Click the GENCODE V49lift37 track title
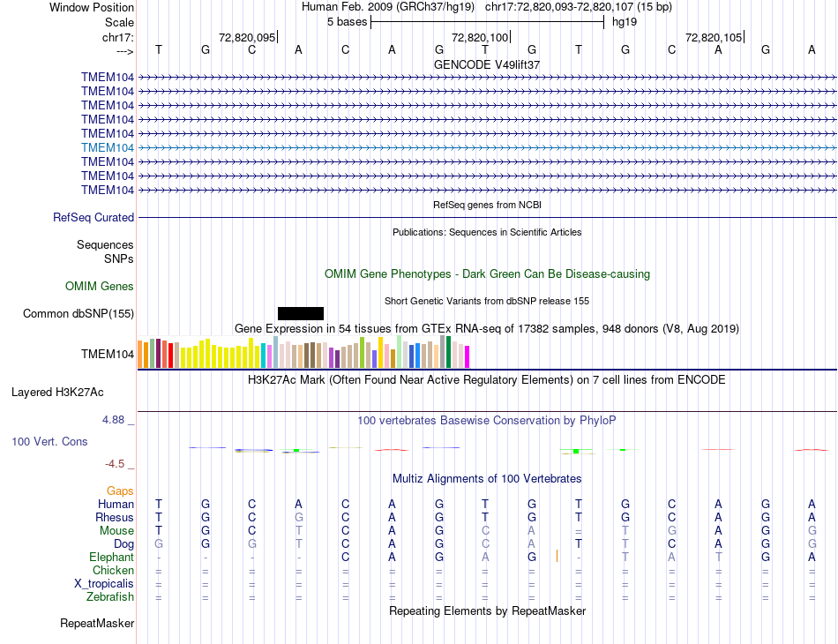Viewport: 838px width, 644px height. (487, 64)
